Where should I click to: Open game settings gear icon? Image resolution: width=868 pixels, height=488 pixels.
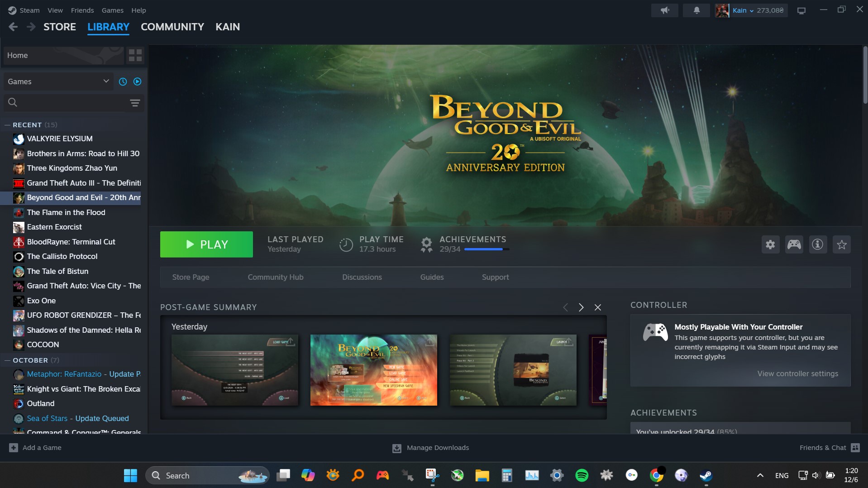tap(770, 244)
